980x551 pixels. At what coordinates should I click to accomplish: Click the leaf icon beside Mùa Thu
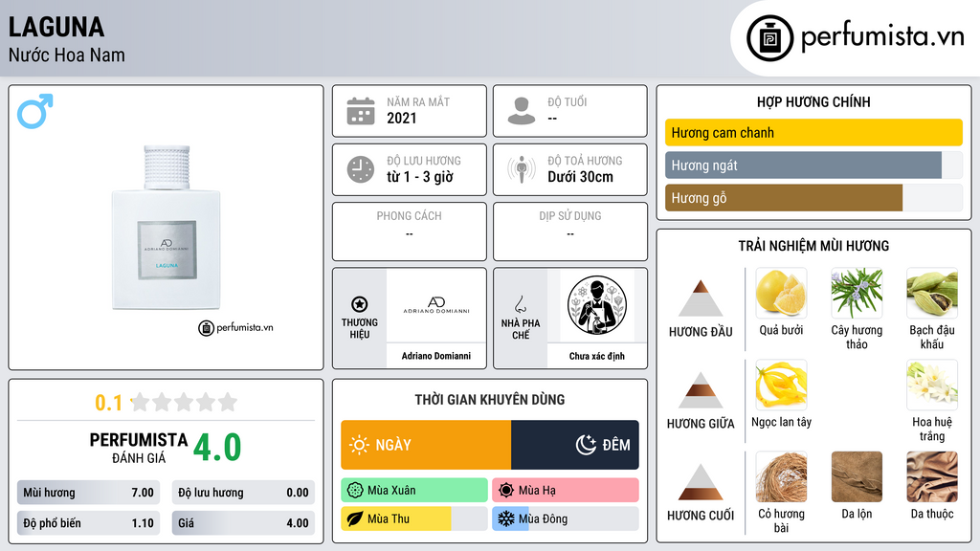355,519
